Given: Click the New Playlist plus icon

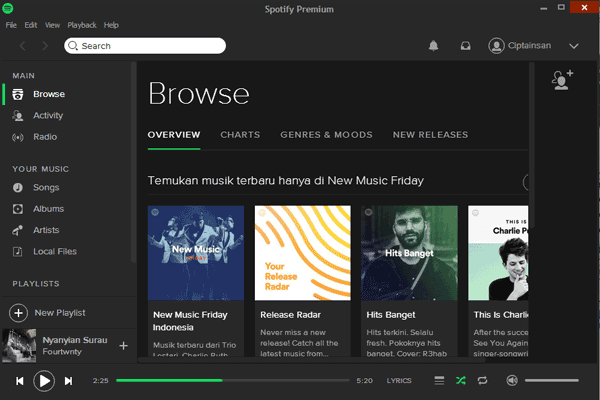Looking at the screenshot, I should coord(18,313).
